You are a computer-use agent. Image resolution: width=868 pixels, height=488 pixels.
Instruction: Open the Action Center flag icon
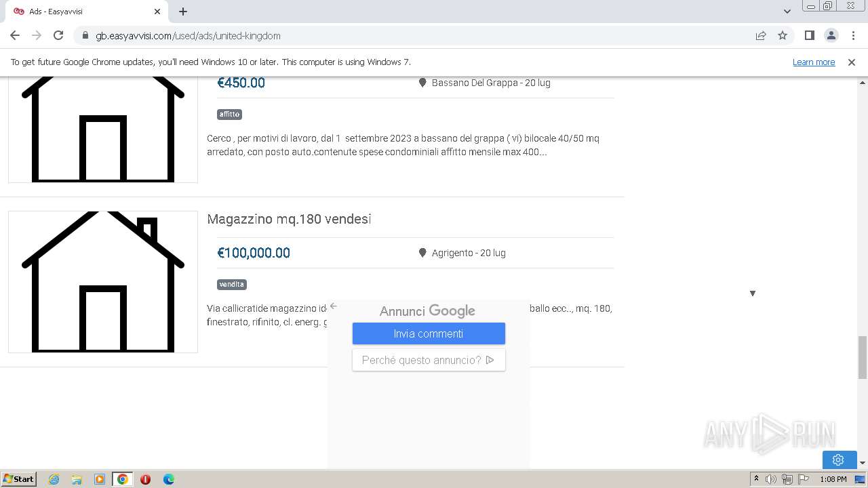[x=804, y=479]
